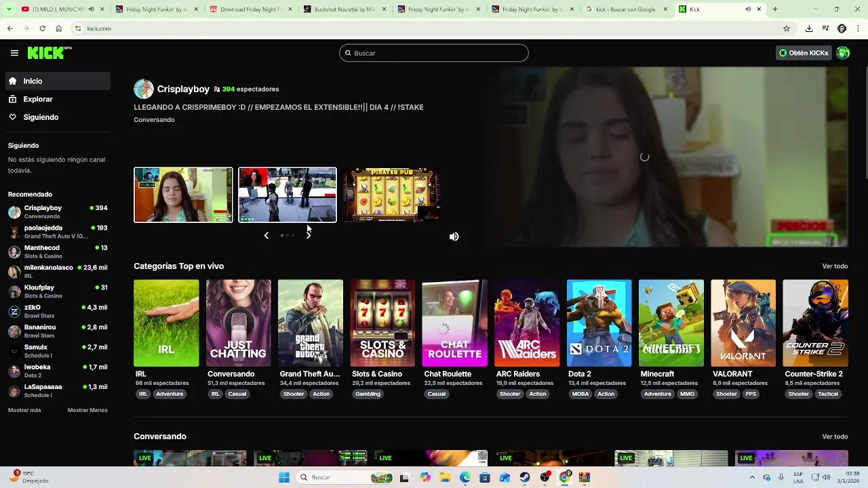Open the Dota 2 category card
The image size is (868, 488).
click(x=599, y=323)
